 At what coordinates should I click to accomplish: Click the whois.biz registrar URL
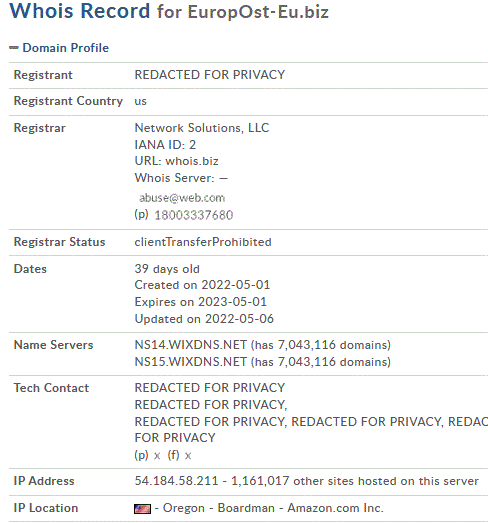192,161
